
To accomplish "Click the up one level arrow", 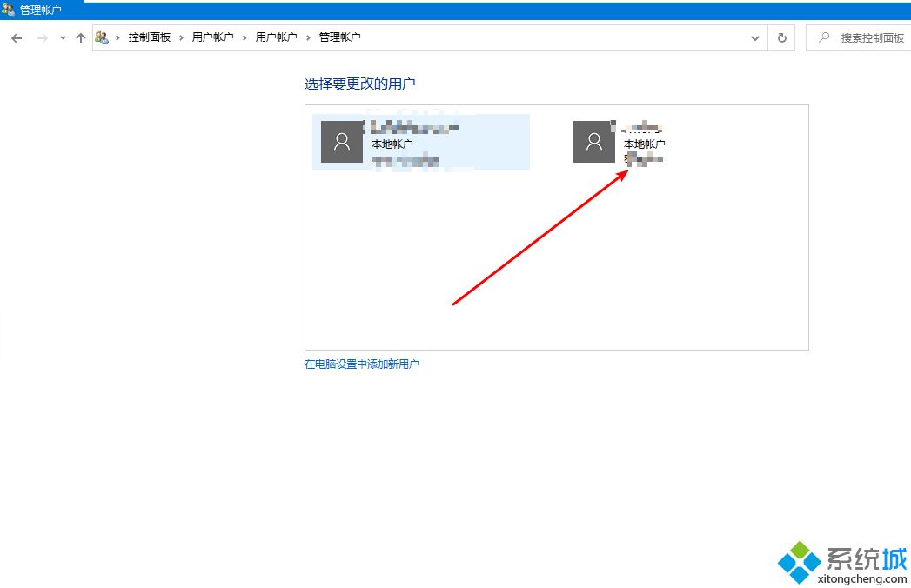I will [80, 37].
